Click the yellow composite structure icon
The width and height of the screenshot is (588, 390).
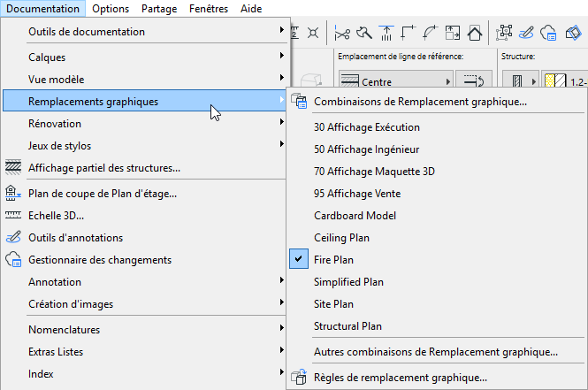coord(555,80)
